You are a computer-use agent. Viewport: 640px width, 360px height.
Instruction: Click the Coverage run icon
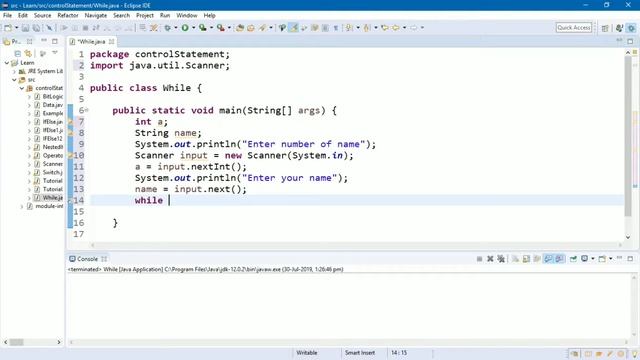202,28
